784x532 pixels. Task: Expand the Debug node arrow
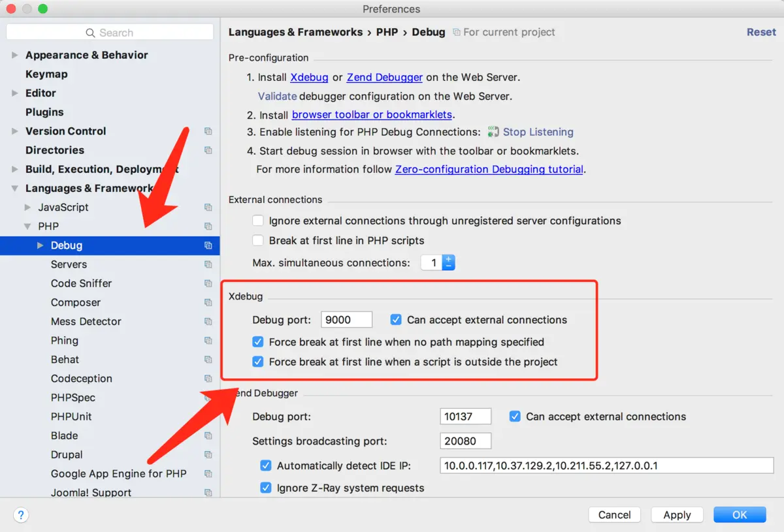click(x=41, y=245)
